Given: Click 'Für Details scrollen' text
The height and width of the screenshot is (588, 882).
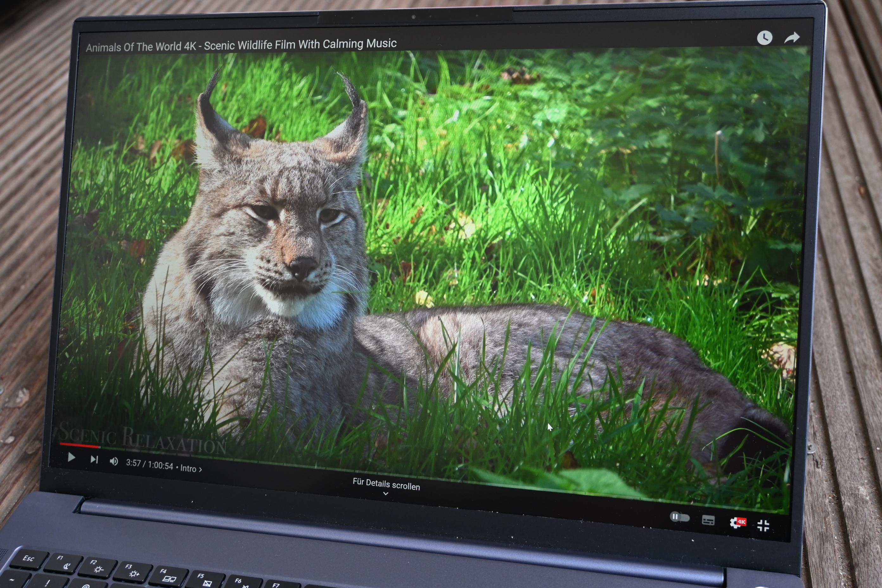Looking at the screenshot, I should click(x=386, y=484).
